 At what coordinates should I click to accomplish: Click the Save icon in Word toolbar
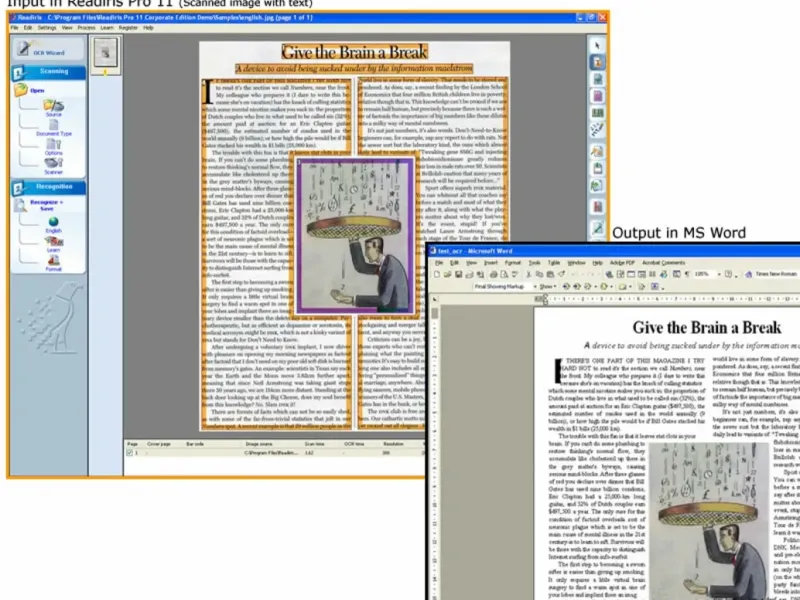pyautogui.click(x=458, y=274)
